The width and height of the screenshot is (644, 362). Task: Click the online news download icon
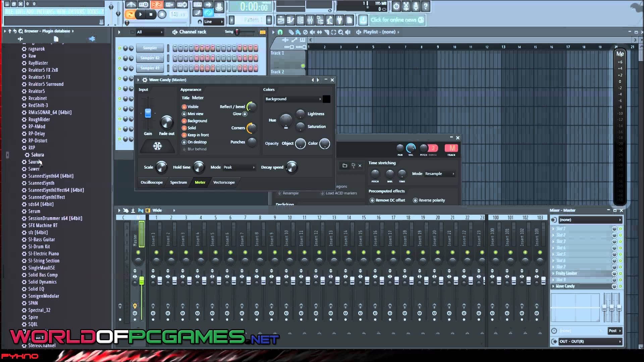pos(363,20)
